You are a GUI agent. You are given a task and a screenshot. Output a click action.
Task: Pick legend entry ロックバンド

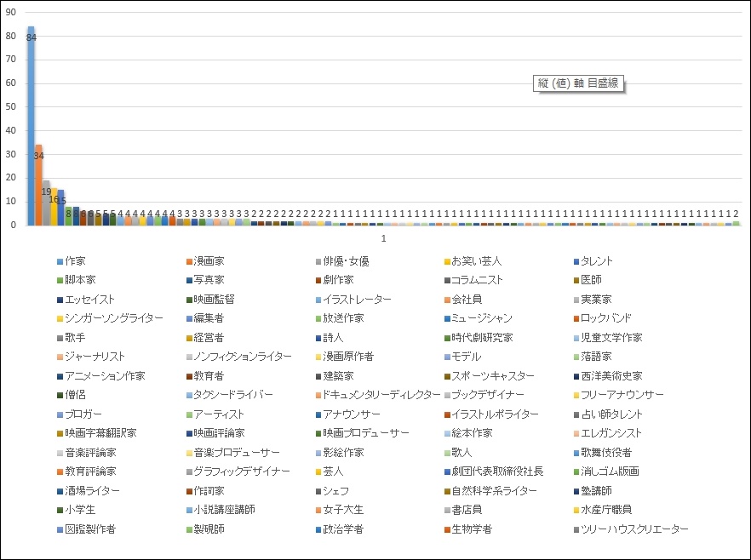pos(603,318)
